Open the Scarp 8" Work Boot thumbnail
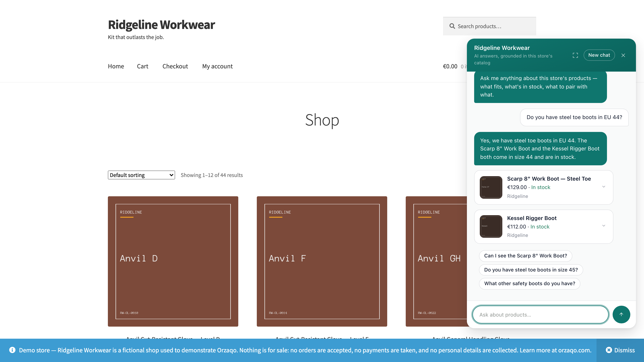This screenshot has width=644, height=362. (491, 187)
